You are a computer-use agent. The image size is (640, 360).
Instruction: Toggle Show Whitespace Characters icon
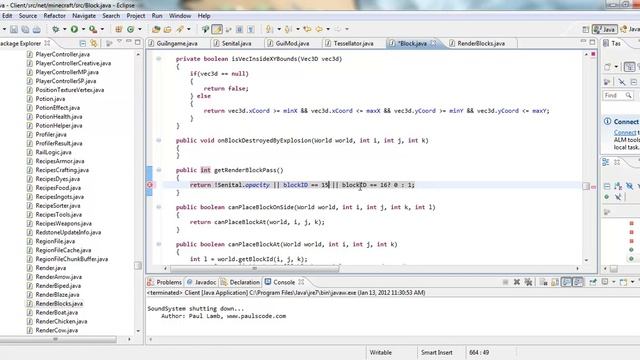tap(251, 29)
